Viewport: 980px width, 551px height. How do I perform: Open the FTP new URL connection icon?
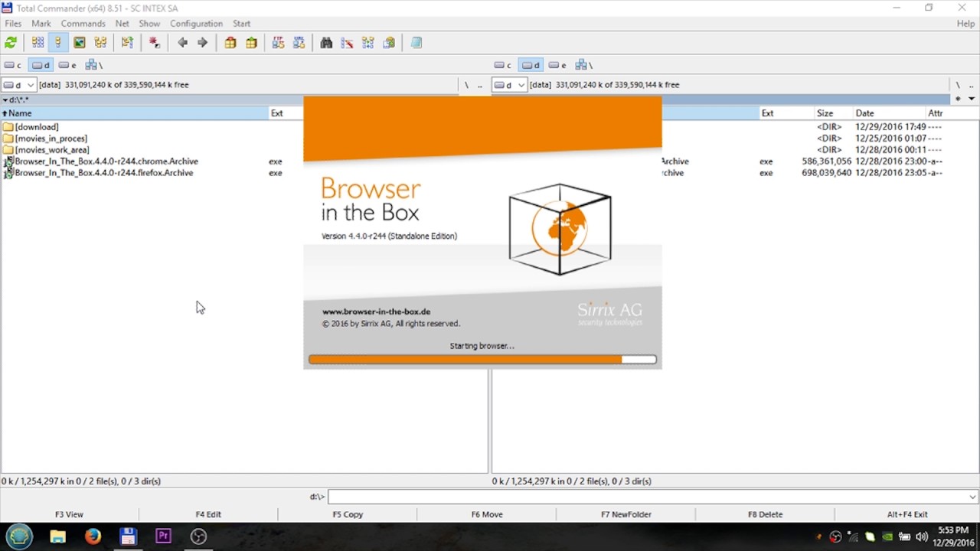(x=299, y=43)
